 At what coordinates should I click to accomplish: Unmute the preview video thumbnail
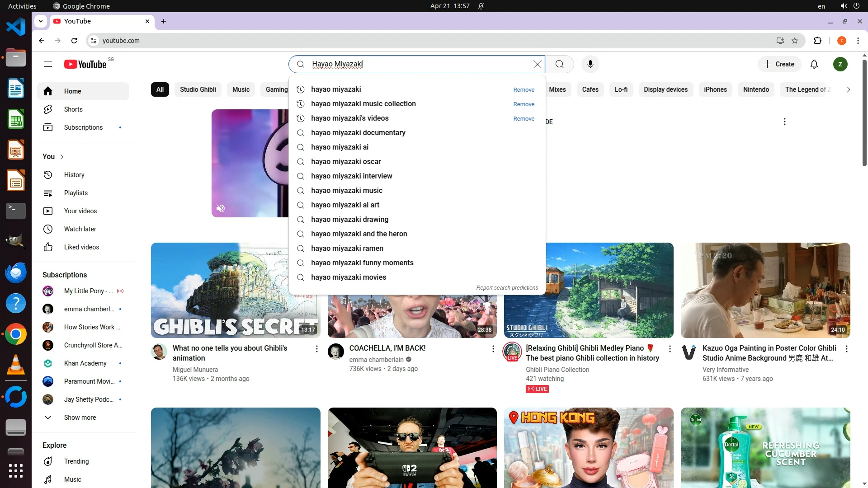click(x=221, y=208)
